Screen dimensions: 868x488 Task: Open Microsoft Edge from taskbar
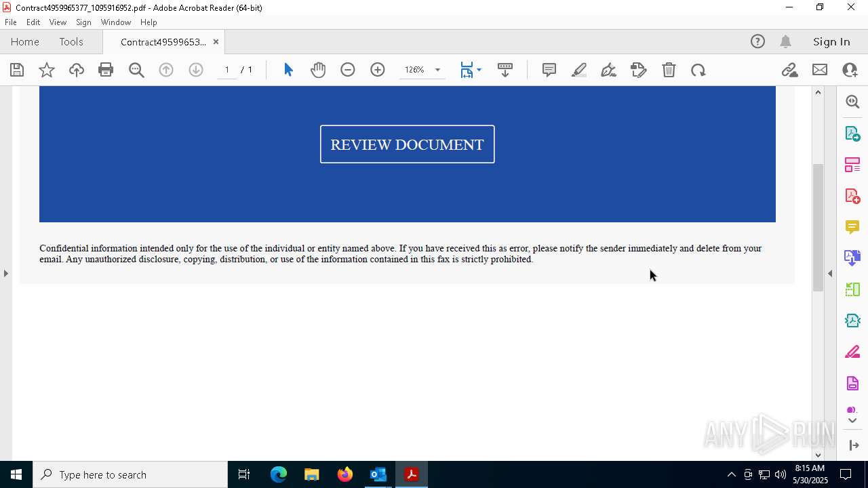coord(279,474)
